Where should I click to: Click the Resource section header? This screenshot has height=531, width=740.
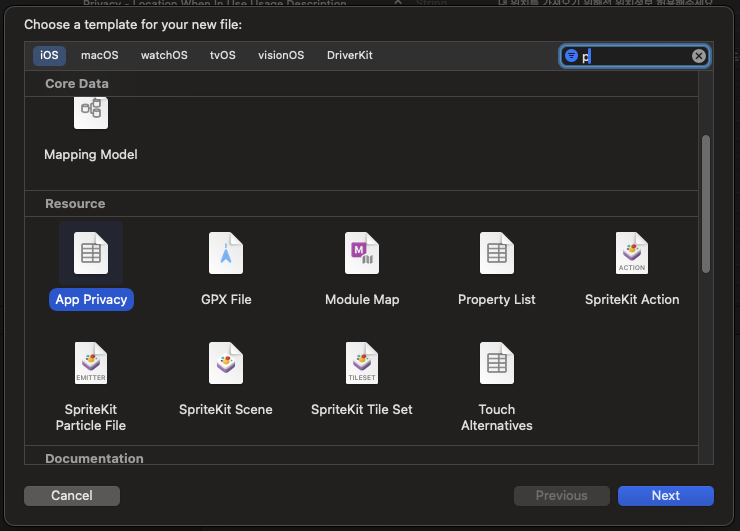tap(75, 204)
